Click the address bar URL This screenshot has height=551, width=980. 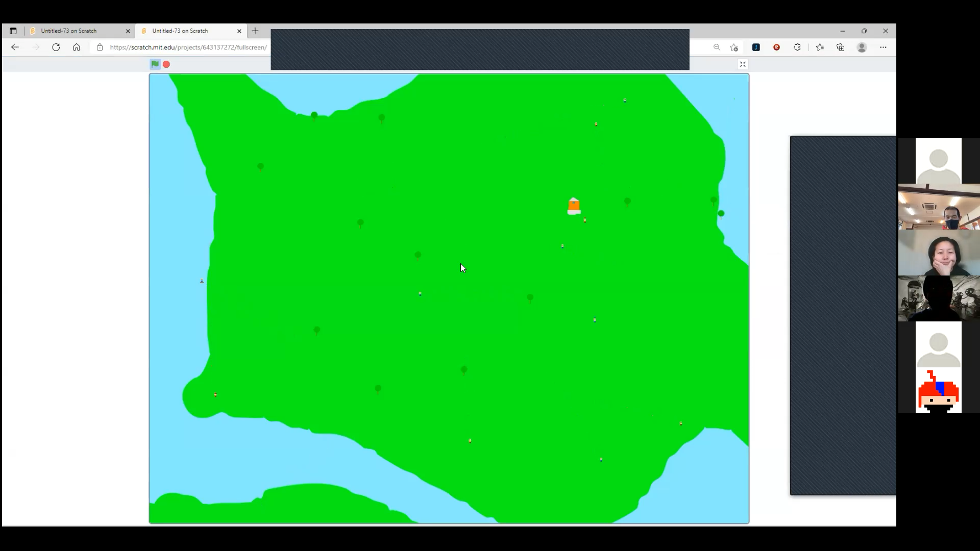pos(188,47)
